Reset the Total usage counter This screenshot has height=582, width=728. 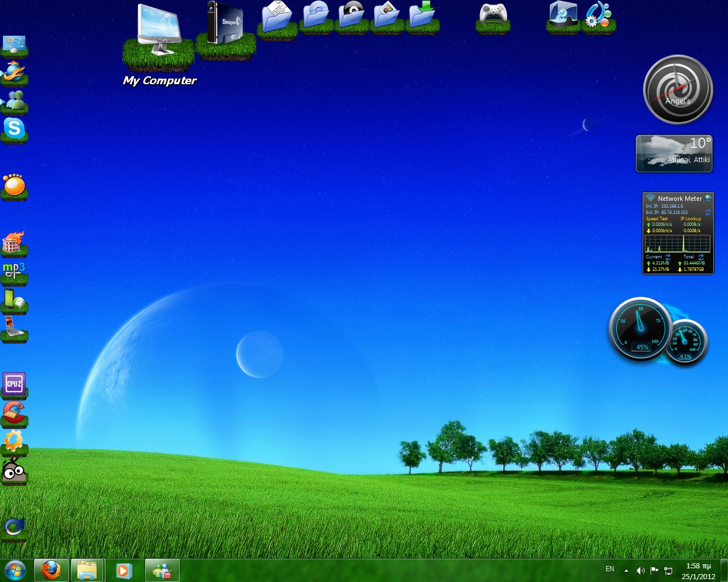[x=701, y=257]
